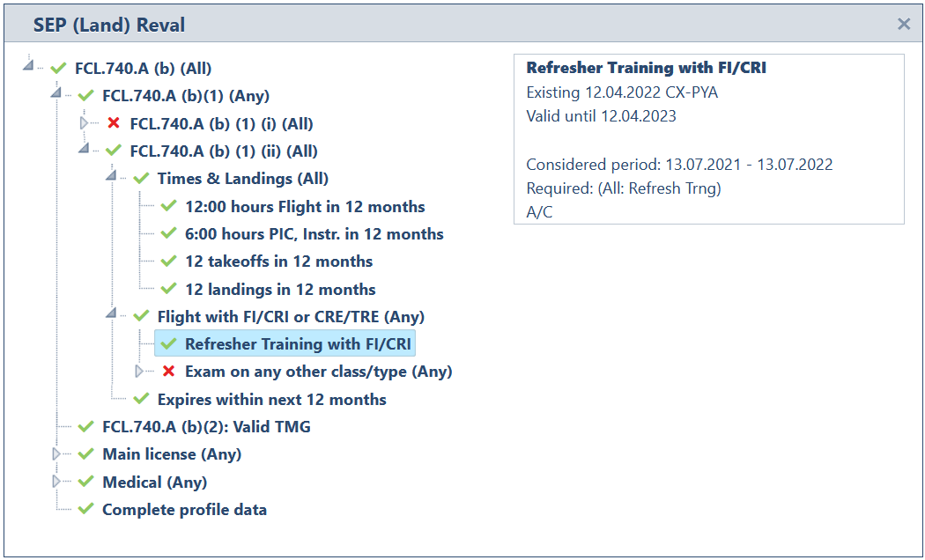Click checkmark icon beside Expires within next 12 months
The width and height of the screenshot is (925, 560).
point(141,400)
